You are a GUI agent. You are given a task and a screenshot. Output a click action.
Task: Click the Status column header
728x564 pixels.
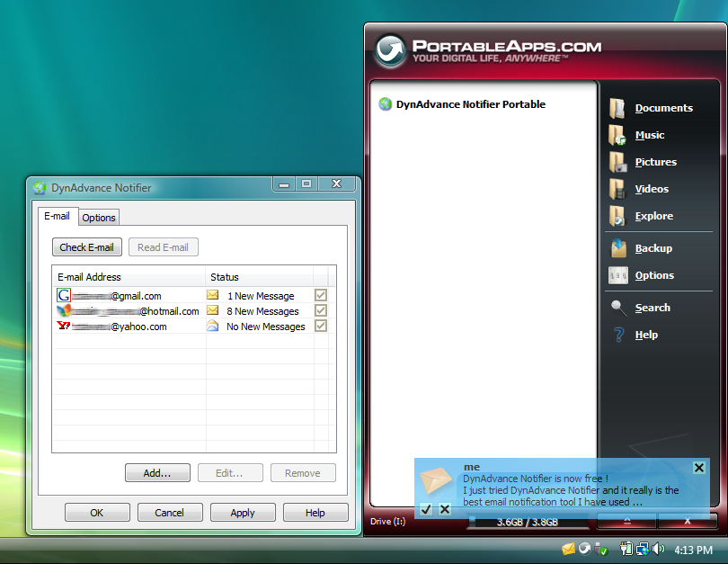click(259, 277)
